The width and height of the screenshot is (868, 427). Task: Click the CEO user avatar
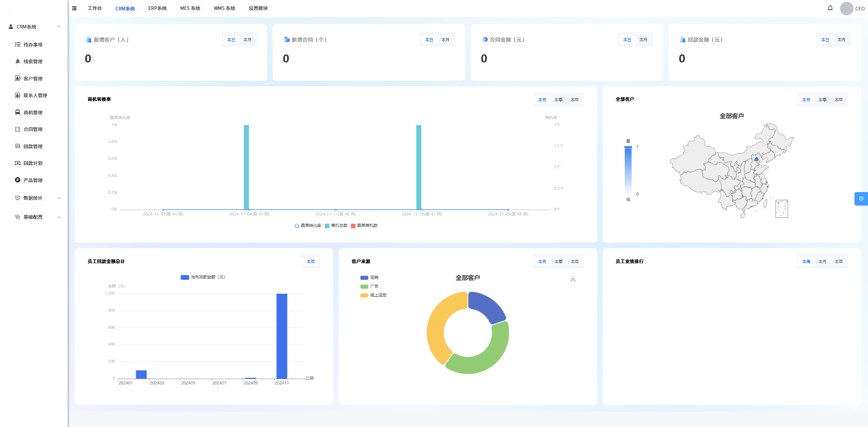(x=846, y=8)
